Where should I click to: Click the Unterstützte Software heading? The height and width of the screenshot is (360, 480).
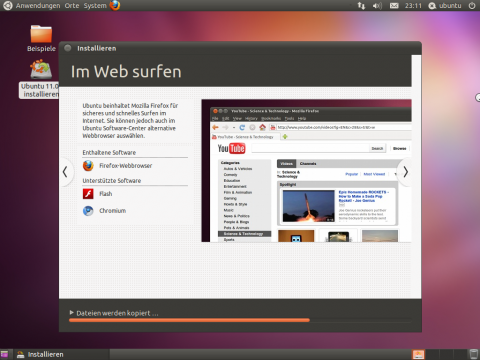(x=112, y=180)
